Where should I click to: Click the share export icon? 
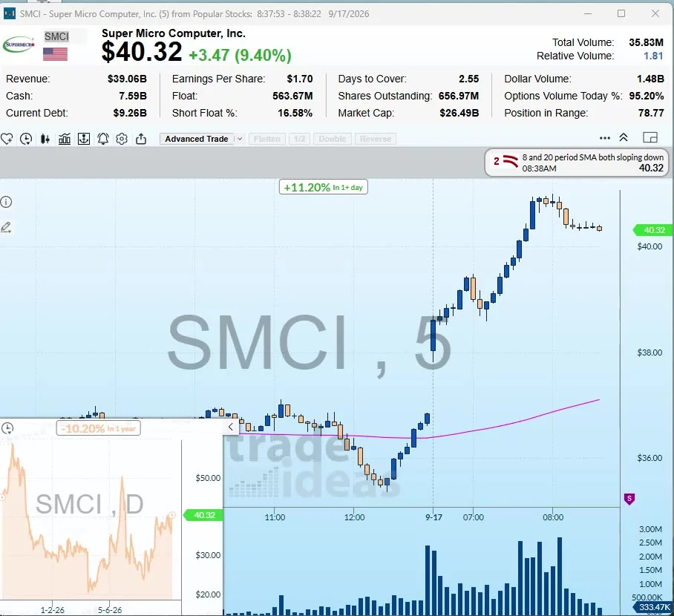pos(141,139)
